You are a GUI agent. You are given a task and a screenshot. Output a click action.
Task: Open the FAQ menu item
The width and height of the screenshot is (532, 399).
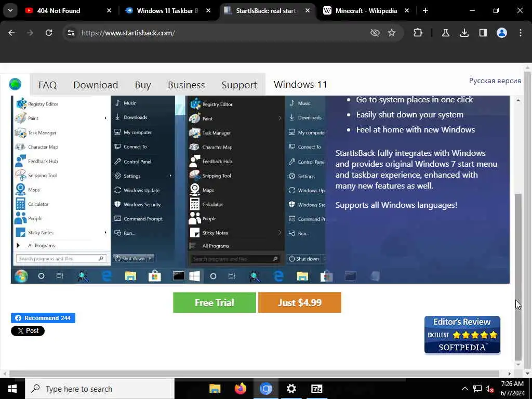[x=47, y=85]
